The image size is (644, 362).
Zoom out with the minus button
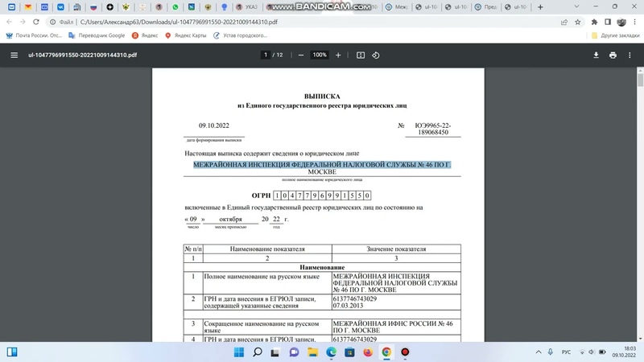pos(300,55)
